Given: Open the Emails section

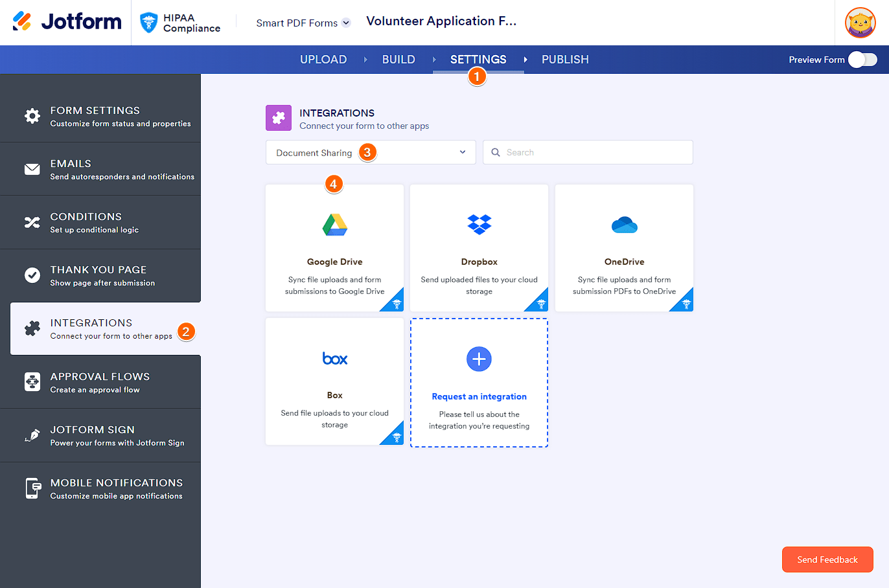Looking at the screenshot, I should [x=100, y=169].
